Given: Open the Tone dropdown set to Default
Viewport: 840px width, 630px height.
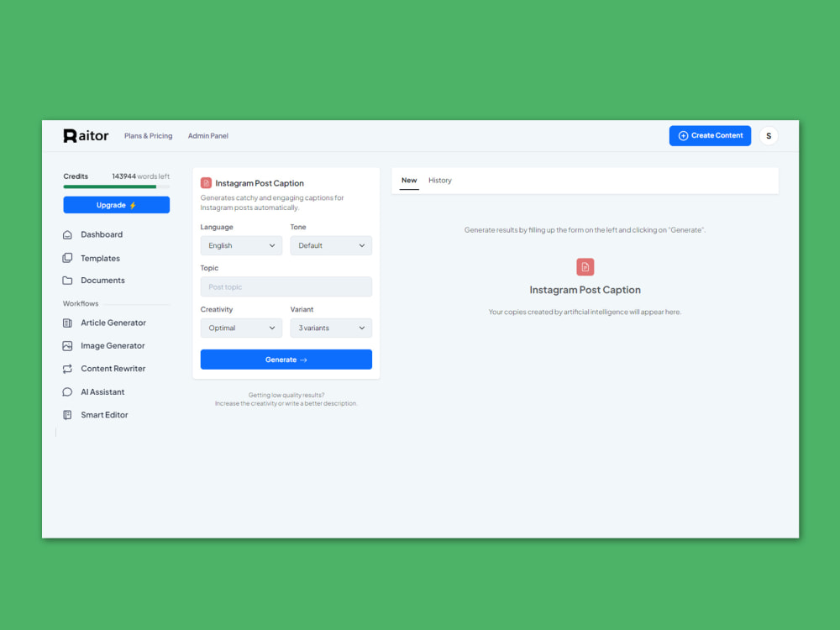Looking at the screenshot, I should [x=331, y=245].
